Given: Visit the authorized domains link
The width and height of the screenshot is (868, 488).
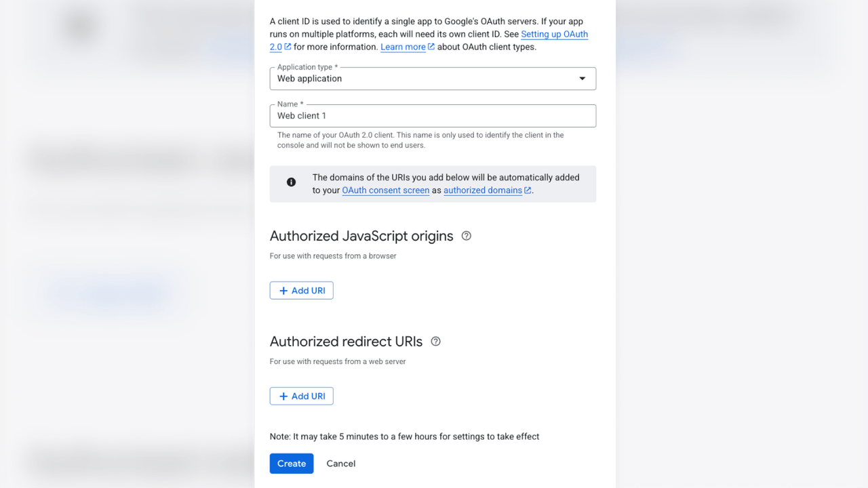Looking at the screenshot, I should click(482, 190).
